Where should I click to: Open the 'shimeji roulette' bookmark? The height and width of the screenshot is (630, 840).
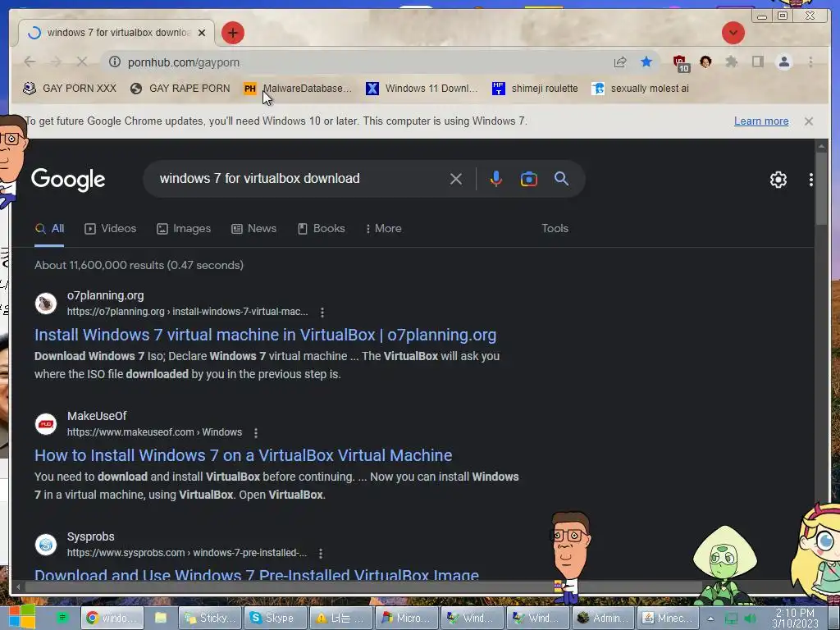(x=535, y=89)
